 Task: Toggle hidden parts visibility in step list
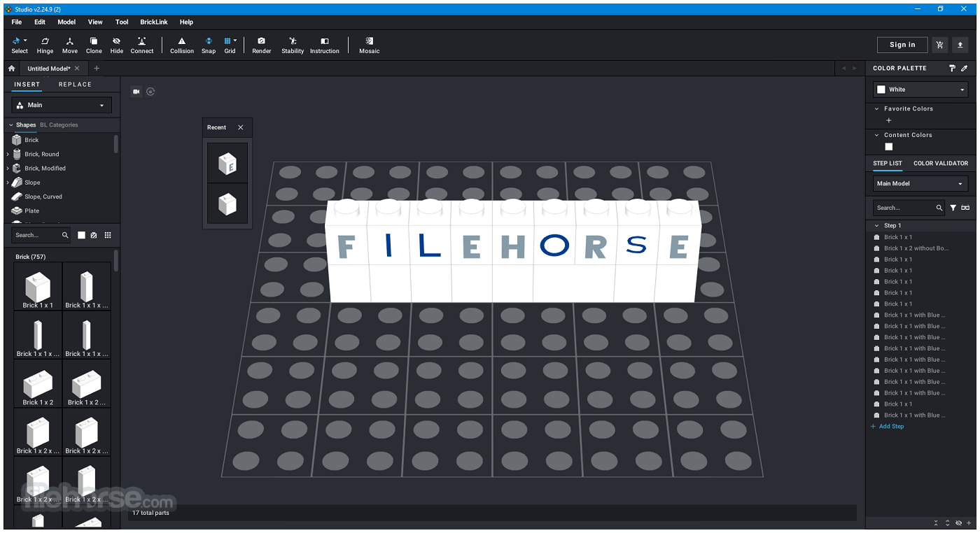tap(958, 523)
